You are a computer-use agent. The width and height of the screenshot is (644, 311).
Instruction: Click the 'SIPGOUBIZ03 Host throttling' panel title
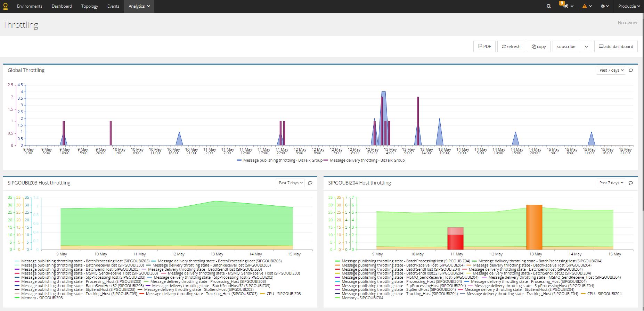(x=39, y=183)
